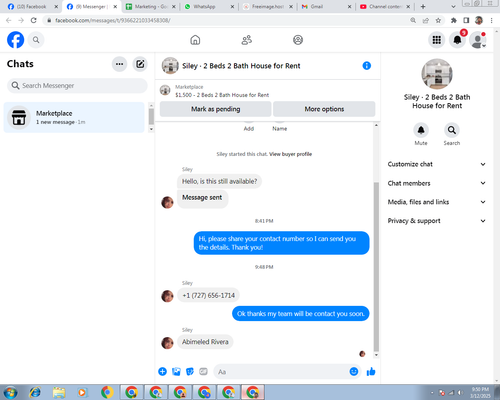Viewport: 500px width, 400px height.
Task: Send a thumbs-up like
Action: point(371,371)
